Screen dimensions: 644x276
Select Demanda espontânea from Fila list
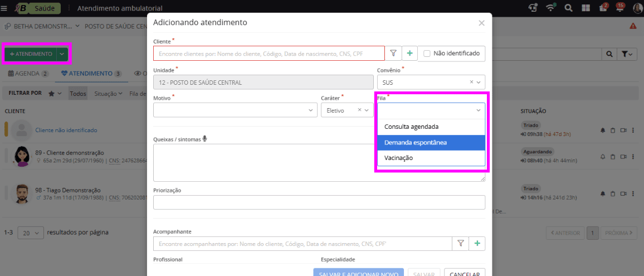point(431,143)
